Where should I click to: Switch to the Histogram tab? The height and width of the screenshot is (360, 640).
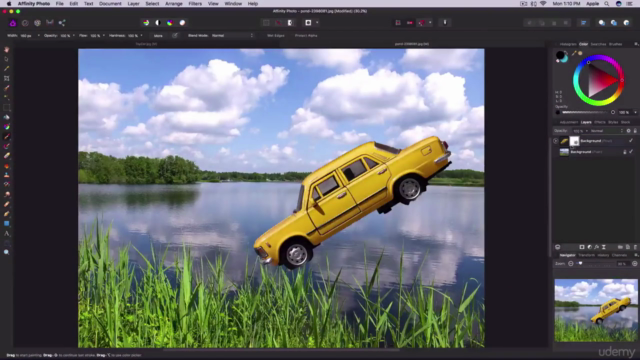(568, 44)
